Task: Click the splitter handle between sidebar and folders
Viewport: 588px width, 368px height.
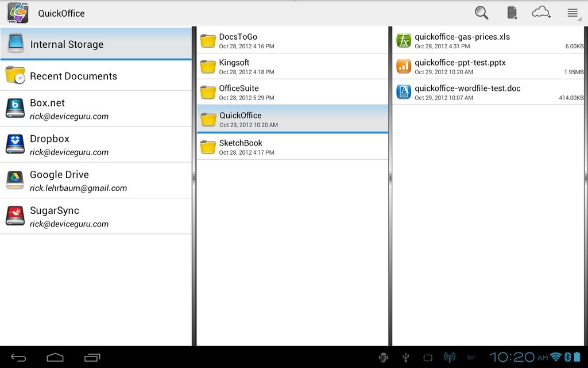Action: (194, 178)
